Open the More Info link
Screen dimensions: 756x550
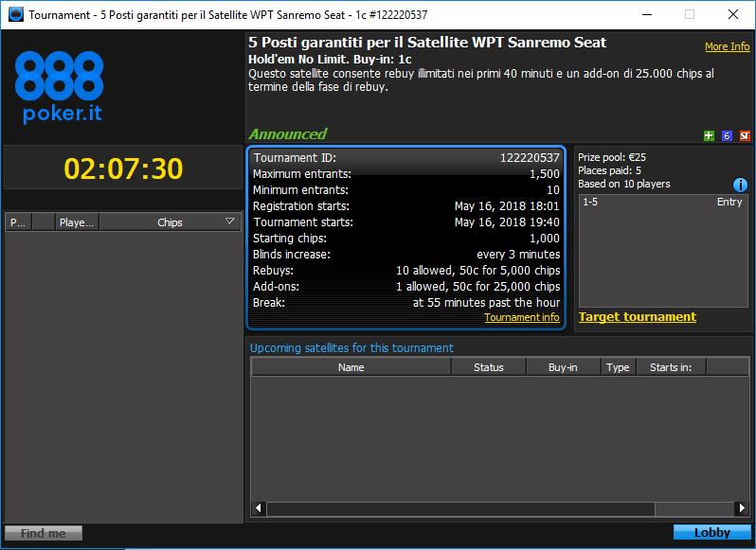(x=727, y=46)
